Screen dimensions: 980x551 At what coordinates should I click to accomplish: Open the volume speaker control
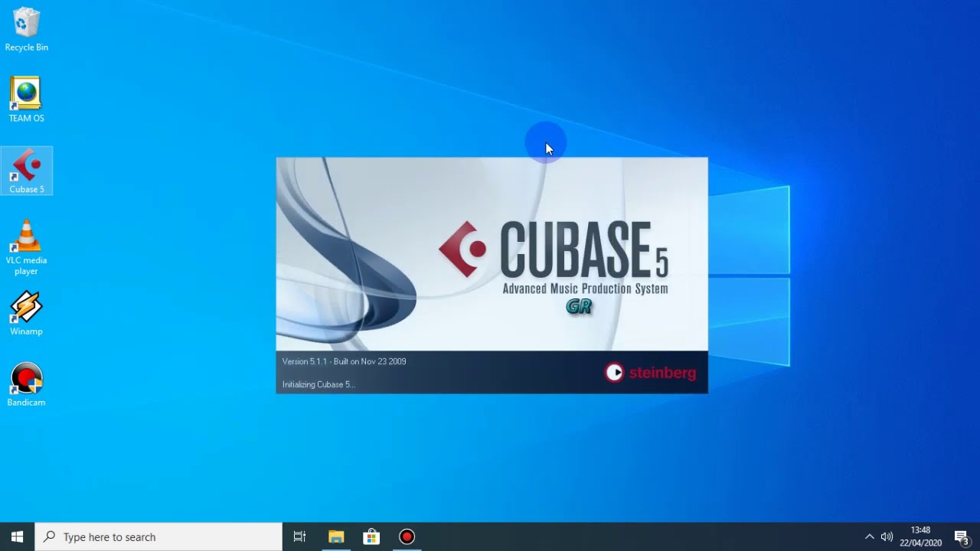(887, 536)
